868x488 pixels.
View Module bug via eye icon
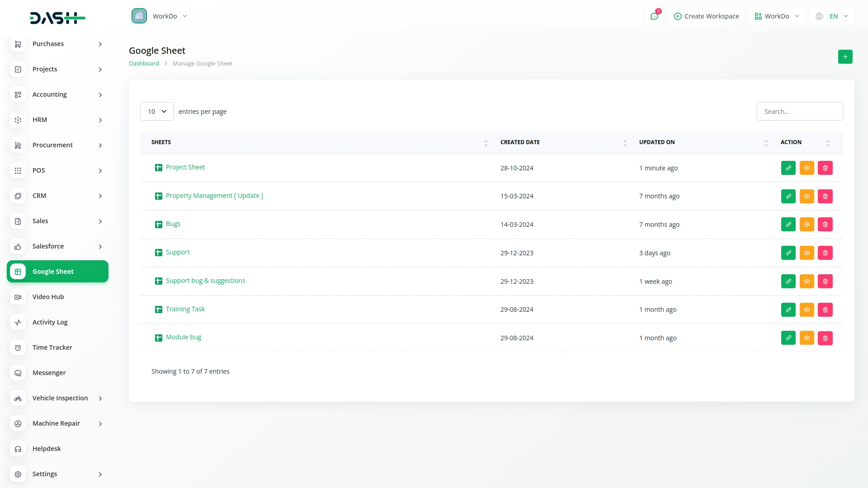(807, 338)
